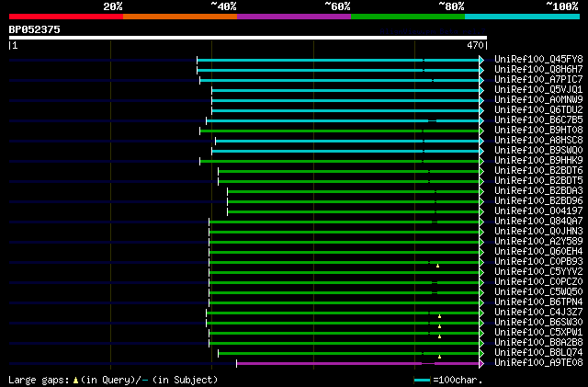Select the UniRef100_B8LQ74 label
The height and width of the screenshot is (387, 588).
pos(538,353)
